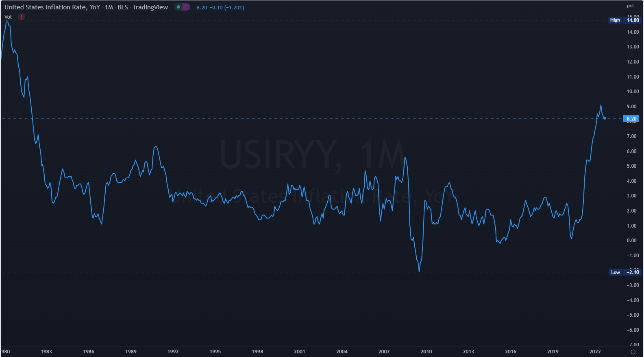Click the United States Inflation Rate, YoY title
The image size is (644, 357).
52,7
